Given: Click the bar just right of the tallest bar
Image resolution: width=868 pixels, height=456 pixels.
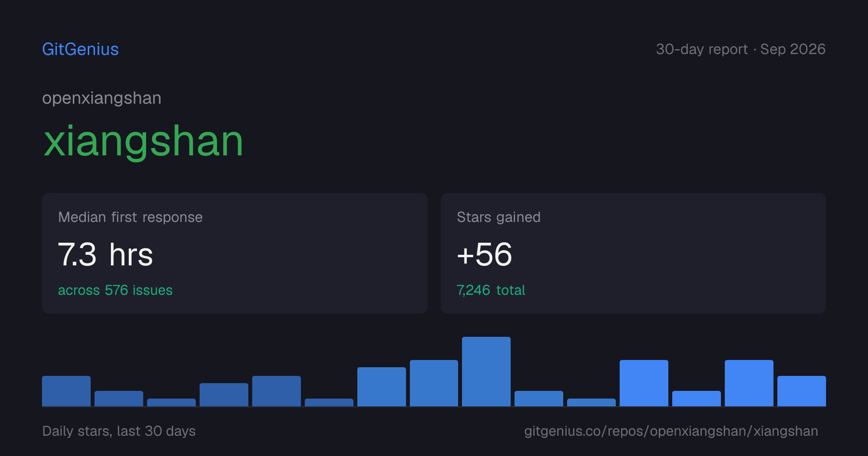Looking at the screenshot, I should click(x=539, y=399).
